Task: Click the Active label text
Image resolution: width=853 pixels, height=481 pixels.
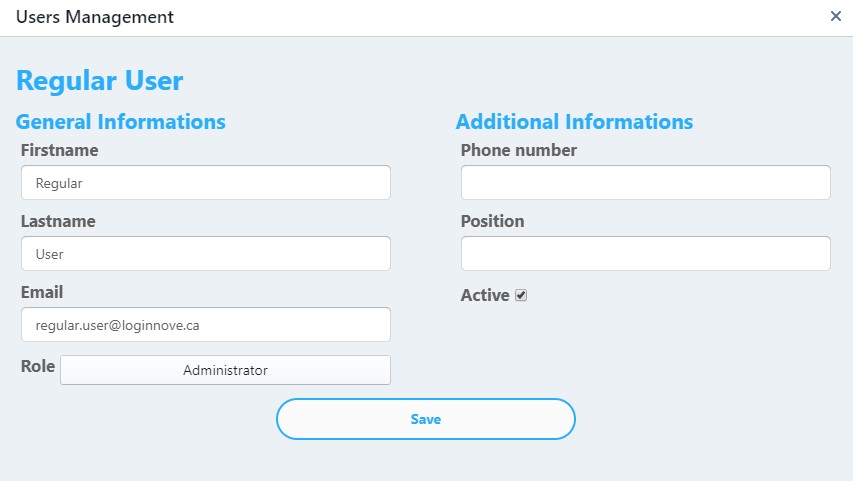Action: [x=485, y=295]
